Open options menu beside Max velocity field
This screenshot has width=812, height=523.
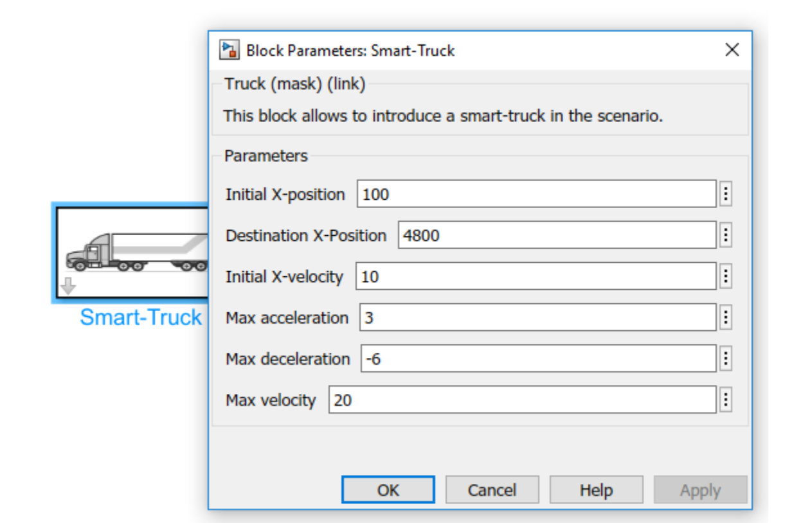tap(726, 400)
